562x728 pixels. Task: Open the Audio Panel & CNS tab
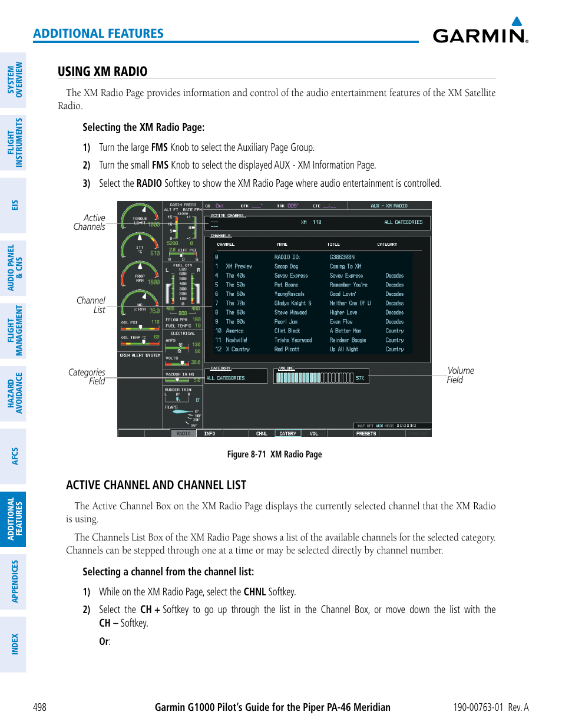(x=13, y=267)
